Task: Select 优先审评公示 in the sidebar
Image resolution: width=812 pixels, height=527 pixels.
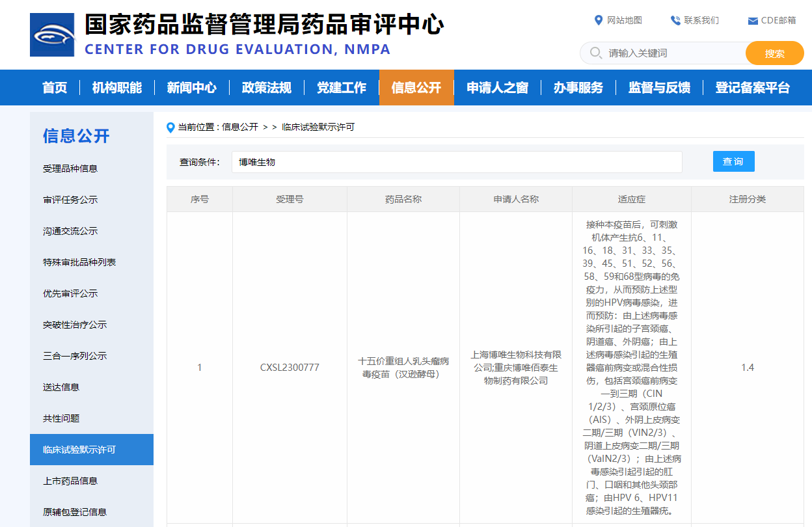Action: (70, 293)
